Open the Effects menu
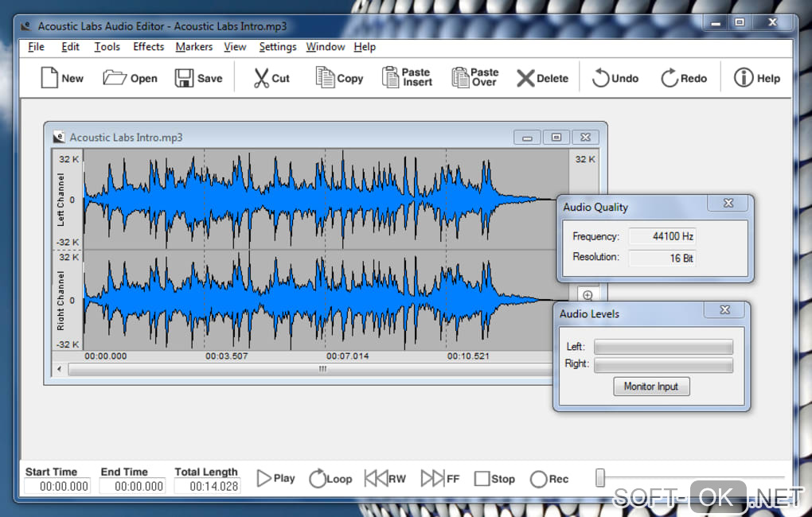Viewport: 812px width, 517px height. click(149, 47)
